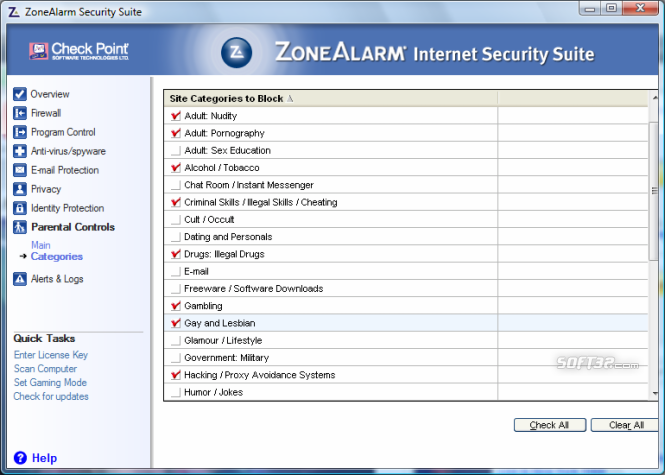This screenshot has height=475, width=665.
Task: Select the Program Control icon
Action: click(20, 132)
